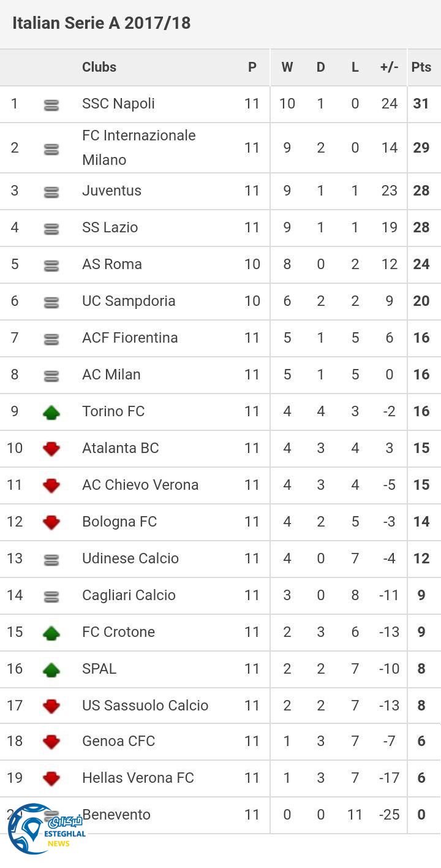441x868 pixels.
Task: Click the red down arrow beside Atalanta BC
Action: (x=51, y=449)
